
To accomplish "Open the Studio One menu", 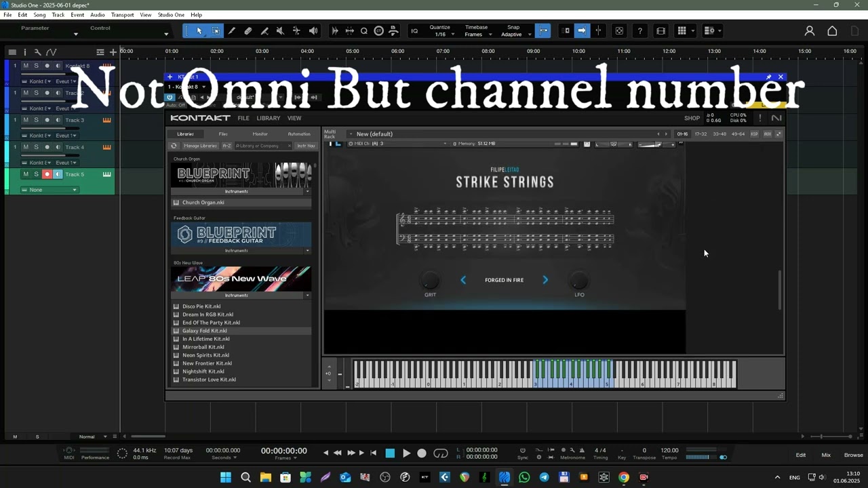I will point(171,14).
